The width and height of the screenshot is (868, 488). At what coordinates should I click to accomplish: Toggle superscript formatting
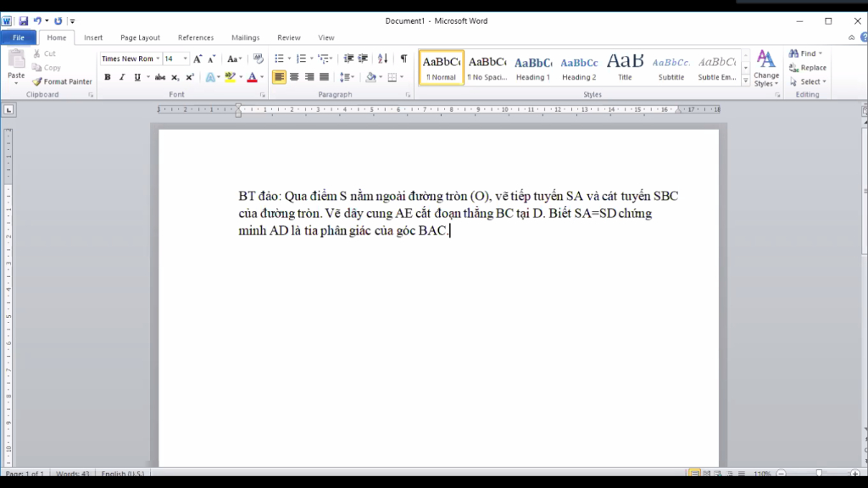click(189, 77)
